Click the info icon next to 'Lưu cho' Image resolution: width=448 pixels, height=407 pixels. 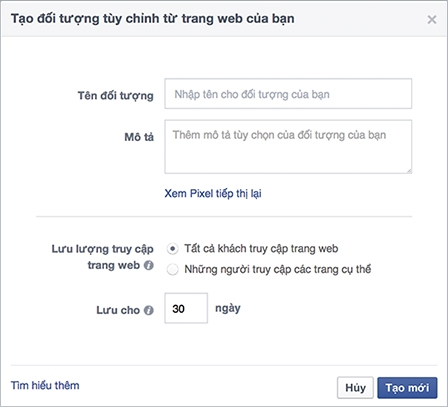tap(149, 310)
